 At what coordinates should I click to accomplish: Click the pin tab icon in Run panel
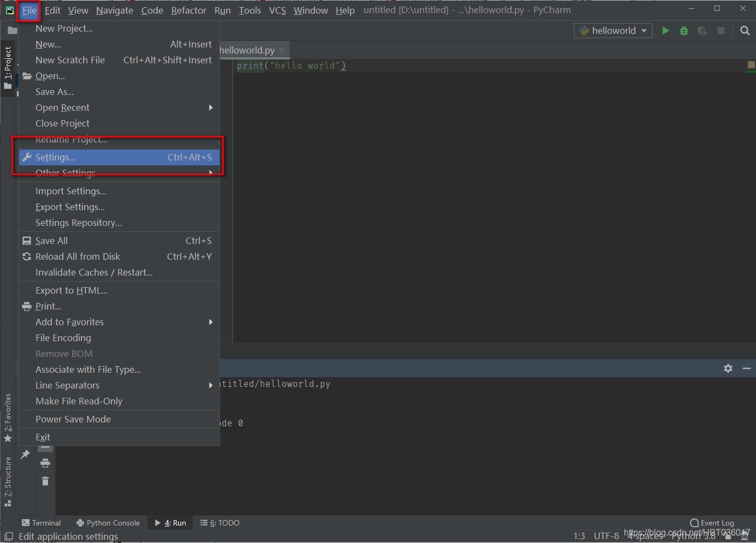[x=25, y=454]
